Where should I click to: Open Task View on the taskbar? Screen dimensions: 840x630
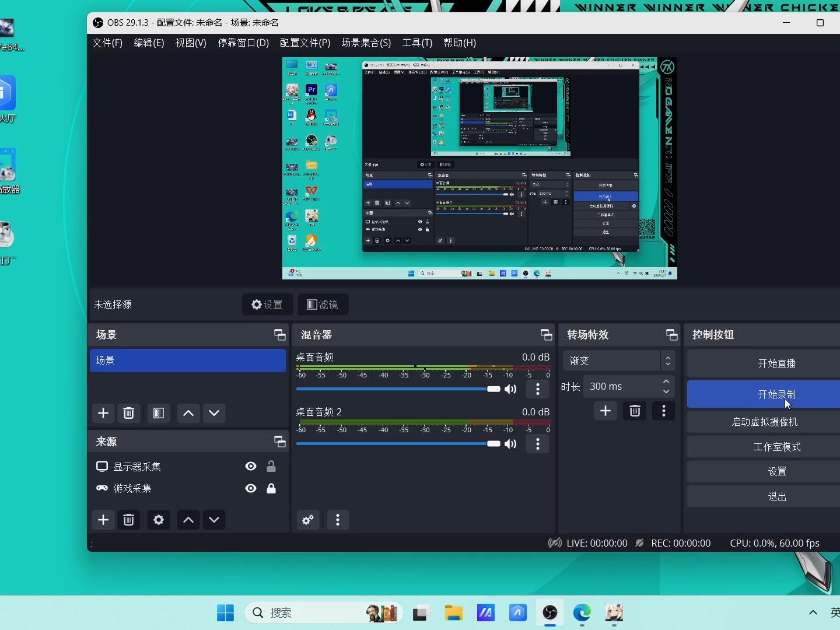click(x=421, y=612)
